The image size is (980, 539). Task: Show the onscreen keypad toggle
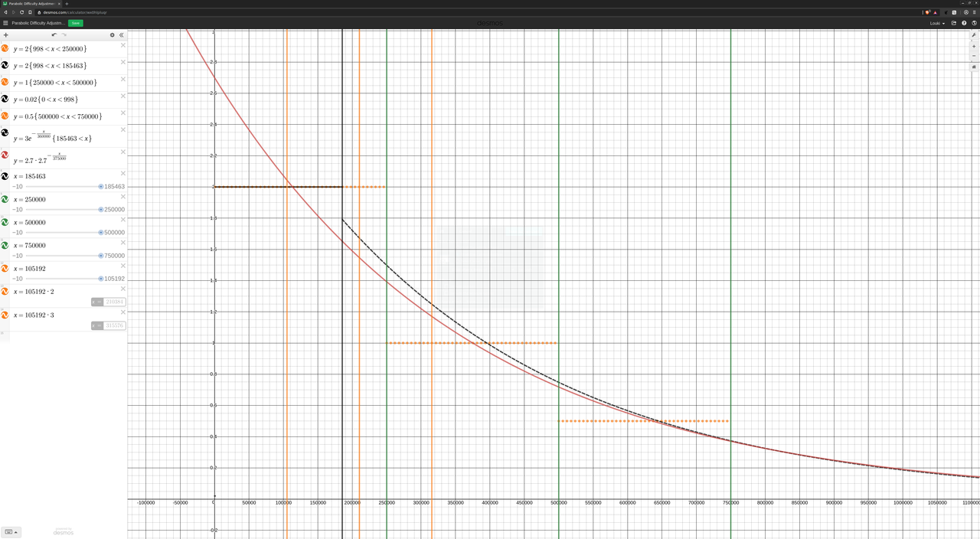[8, 531]
